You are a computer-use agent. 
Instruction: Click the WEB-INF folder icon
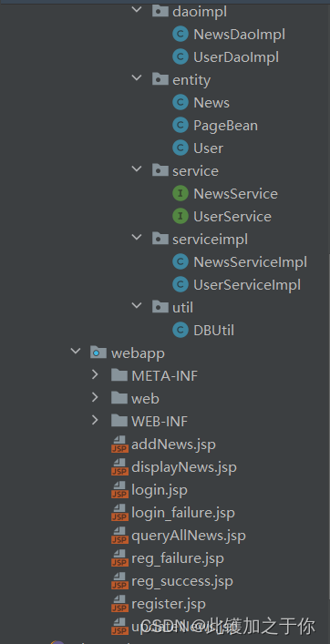click(119, 421)
